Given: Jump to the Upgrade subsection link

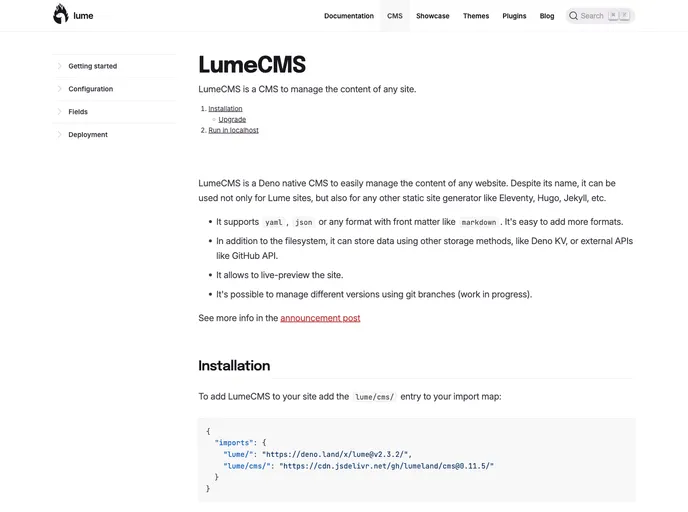Looking at the screenshot, I should tap(232, 119).
